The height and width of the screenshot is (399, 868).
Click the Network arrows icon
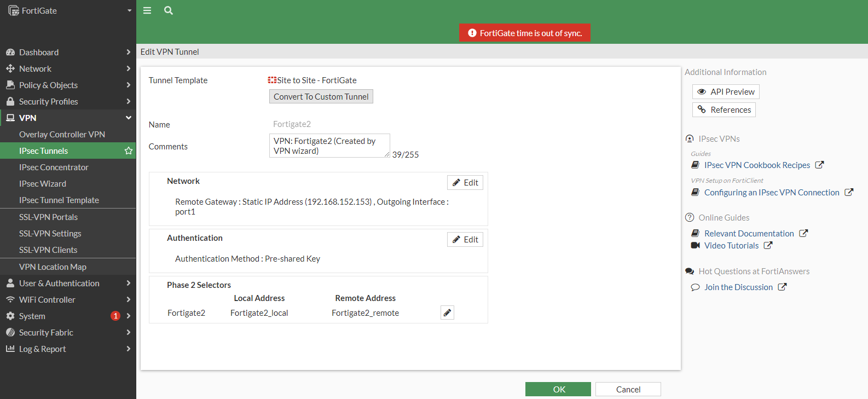tap(10, 68)
